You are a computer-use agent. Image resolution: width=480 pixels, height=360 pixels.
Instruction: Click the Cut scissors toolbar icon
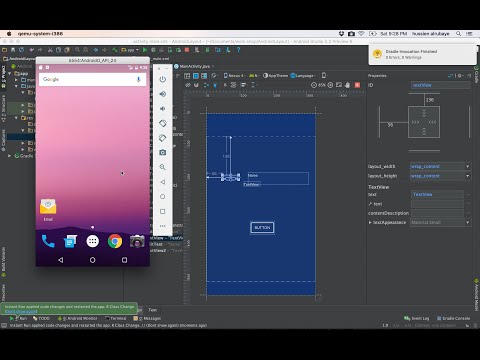pyautogui.click(x=50, y=50)
